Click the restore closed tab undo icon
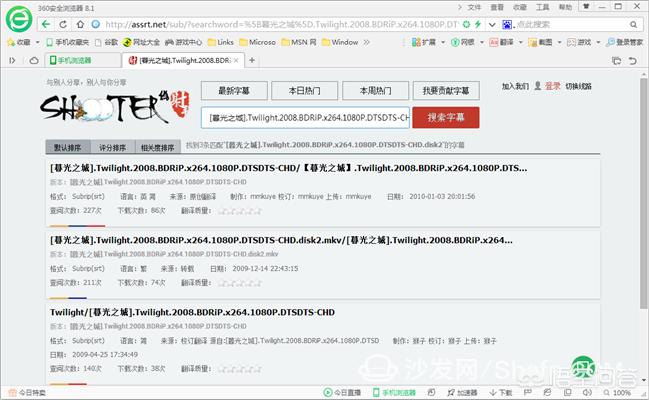 coord(632,61)
